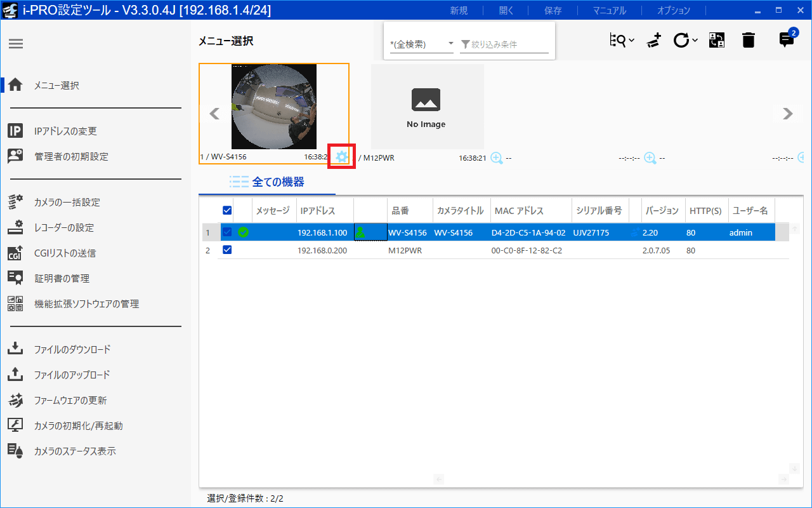Sort by the 品番 column header
Viewport: 812px width, 508px height.
click(409, 211)
